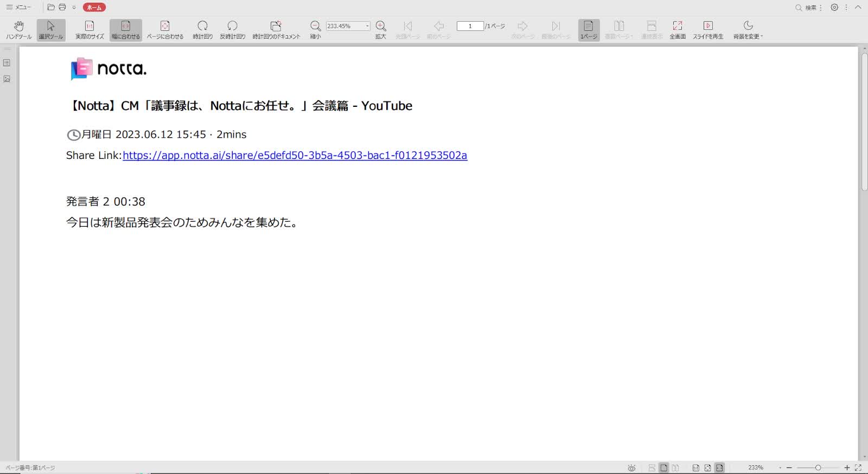Click the zoom plus button in status bar
The height and width of the screenshot is (474, 868).
coord(847,467)
